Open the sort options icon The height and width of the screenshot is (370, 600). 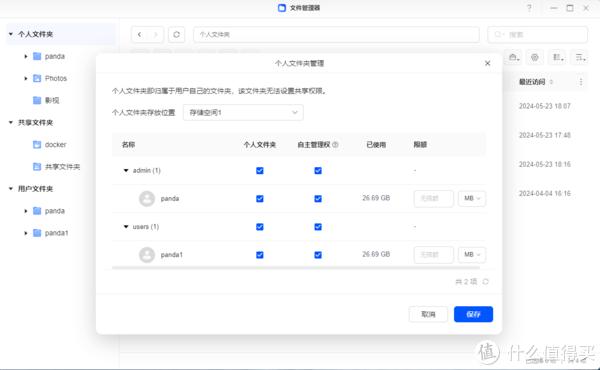(x=580, y=57)
